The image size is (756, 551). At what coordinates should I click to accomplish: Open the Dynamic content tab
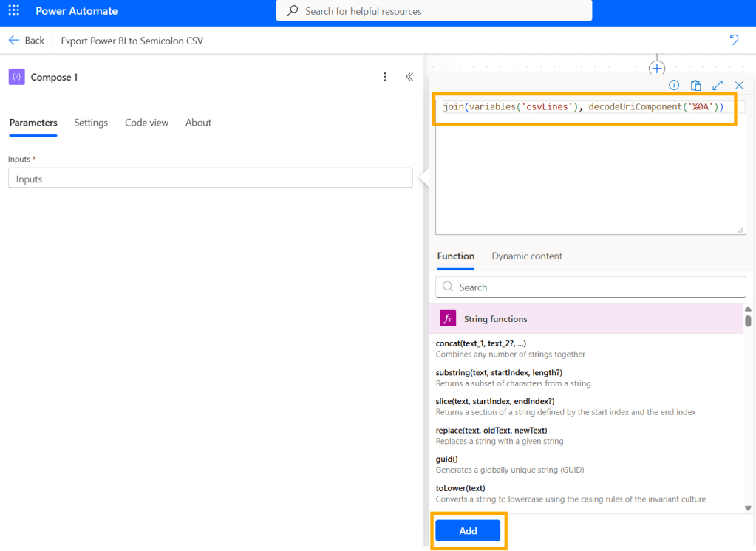tap(527, 256)
